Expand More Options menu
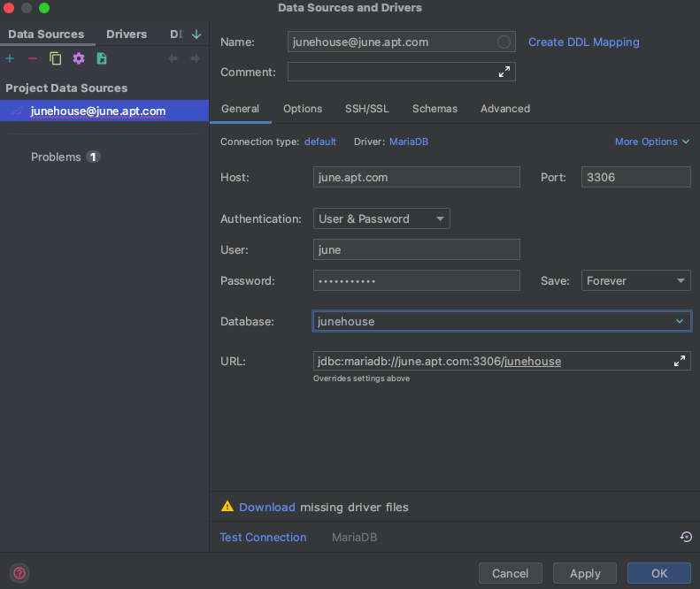The width and height of the screenshot is (700, 589). 652,142
